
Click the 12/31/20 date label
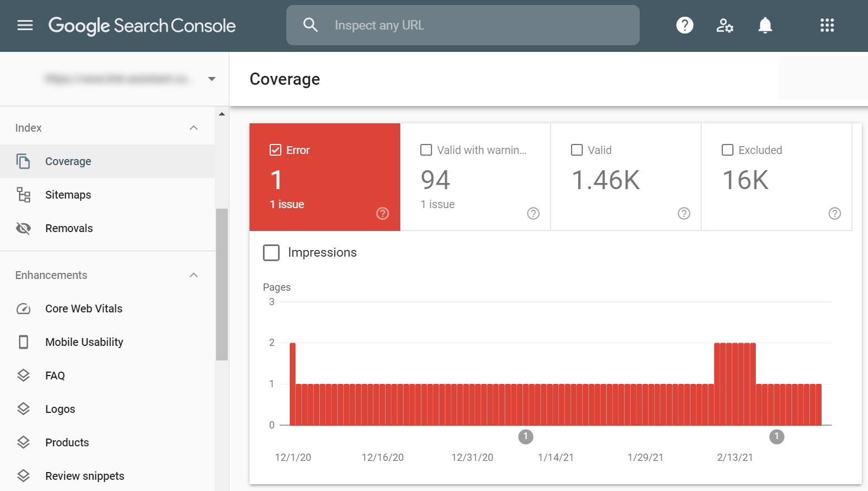pos(472,458)
